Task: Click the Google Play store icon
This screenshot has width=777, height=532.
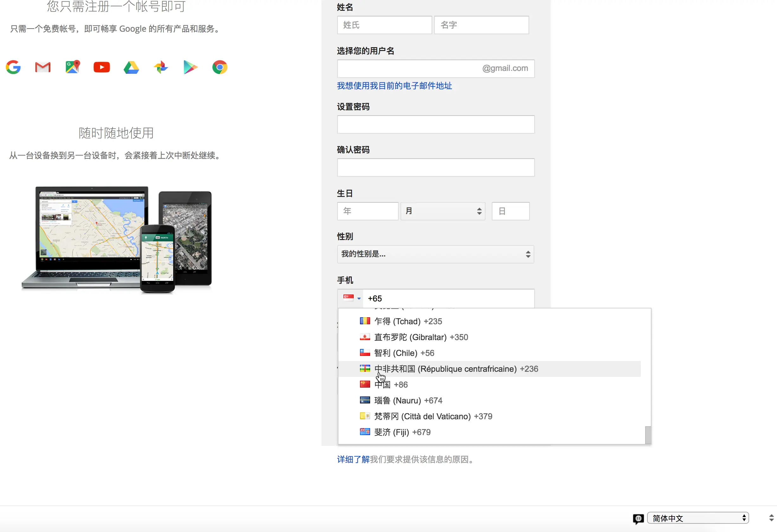Action: pyautogui.click(x=190, y=67)
